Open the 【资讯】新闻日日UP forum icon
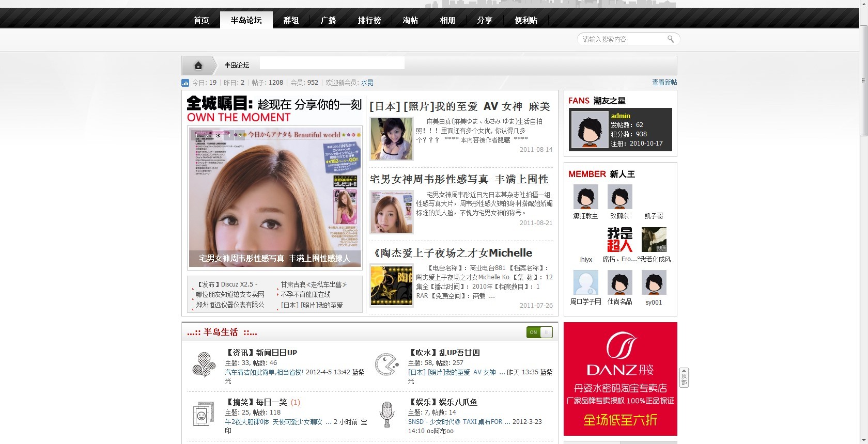Viewport: 868px width, 444px height. pyautogui.click(x=204, y=364)
